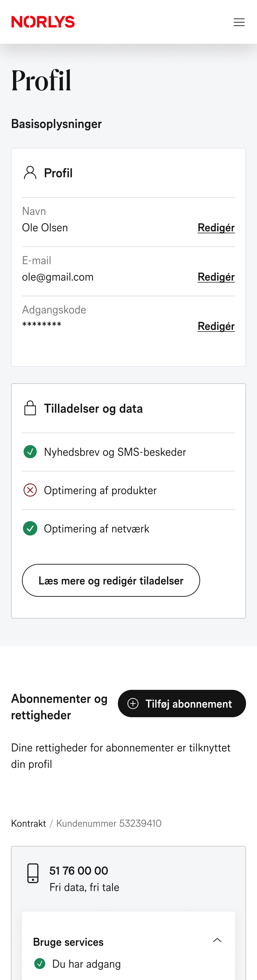Click Redigér for Adgangskode
This screenshot has width=257, height=980.
[x=216, y=326]
